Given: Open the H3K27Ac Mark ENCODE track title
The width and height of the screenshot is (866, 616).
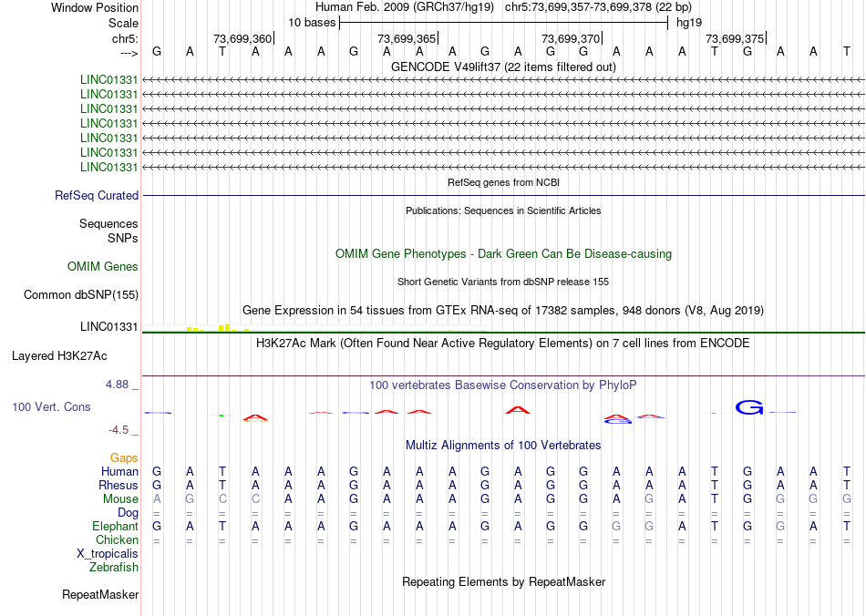Looking at the screenshot, I should [503, 344].
